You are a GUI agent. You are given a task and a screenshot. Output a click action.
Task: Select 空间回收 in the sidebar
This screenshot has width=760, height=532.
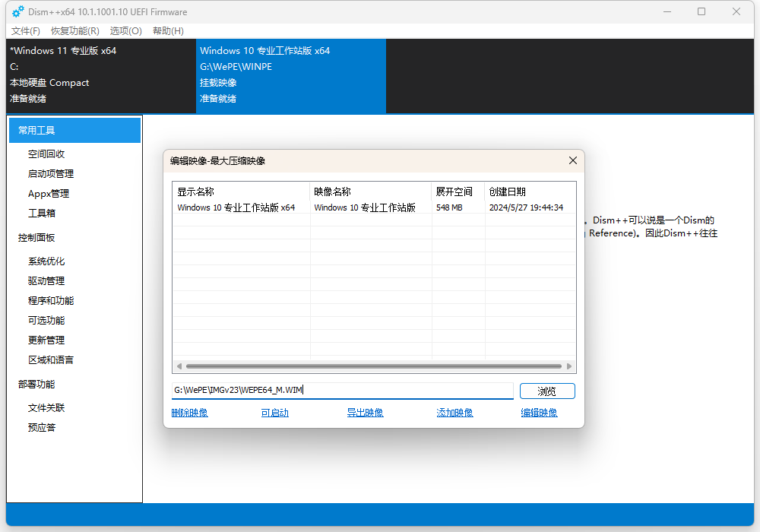(46, 154)
